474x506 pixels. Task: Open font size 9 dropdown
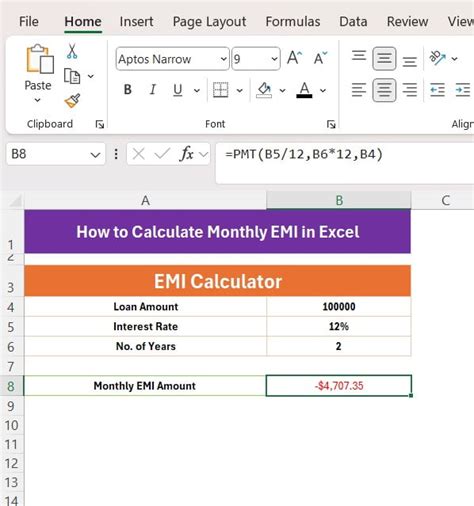(274, 59)
